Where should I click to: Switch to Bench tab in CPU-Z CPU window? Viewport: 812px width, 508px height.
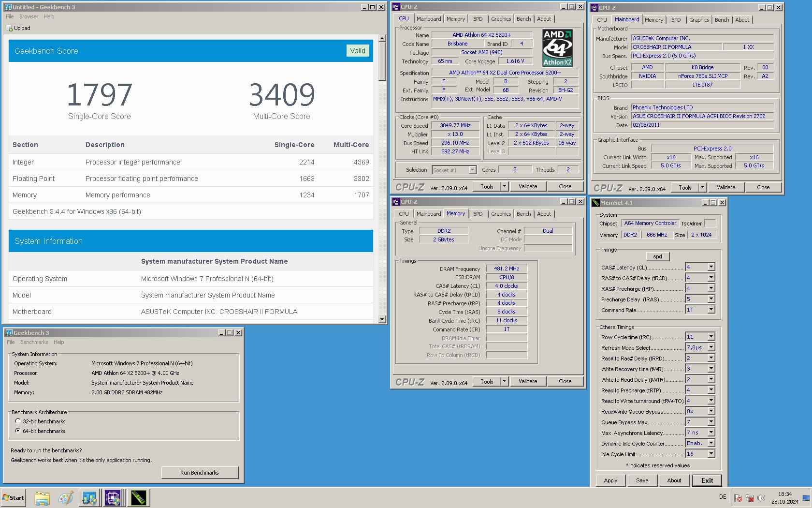(523, 19)
